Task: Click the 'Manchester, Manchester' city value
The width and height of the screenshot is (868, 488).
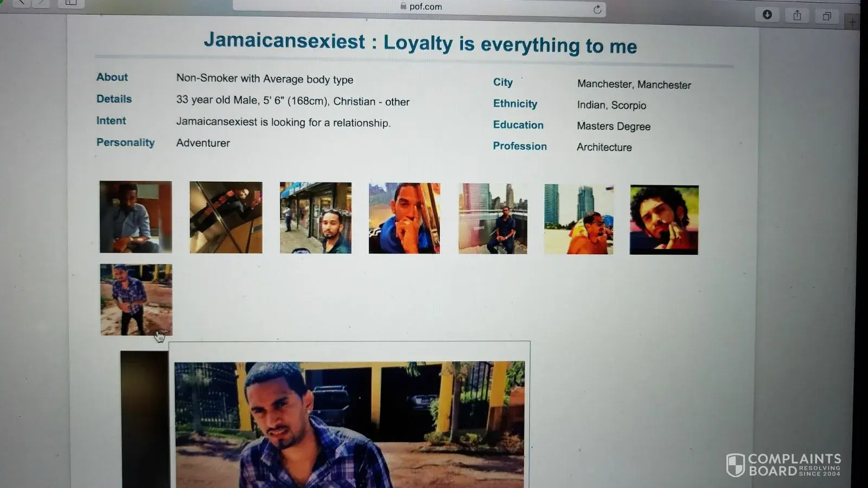Action: [634, 84]
